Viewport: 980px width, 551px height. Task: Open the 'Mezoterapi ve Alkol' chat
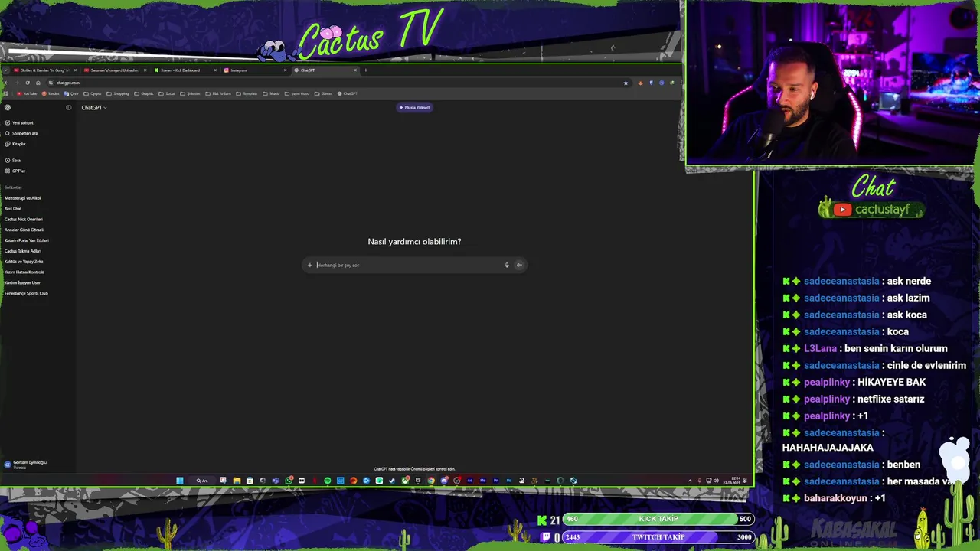coord(23,198)
